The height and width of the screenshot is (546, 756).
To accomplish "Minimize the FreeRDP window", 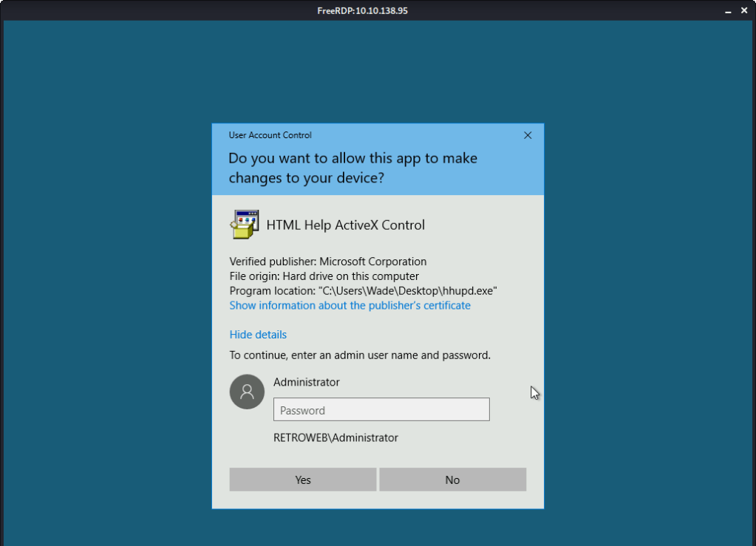I will (725, 10).
